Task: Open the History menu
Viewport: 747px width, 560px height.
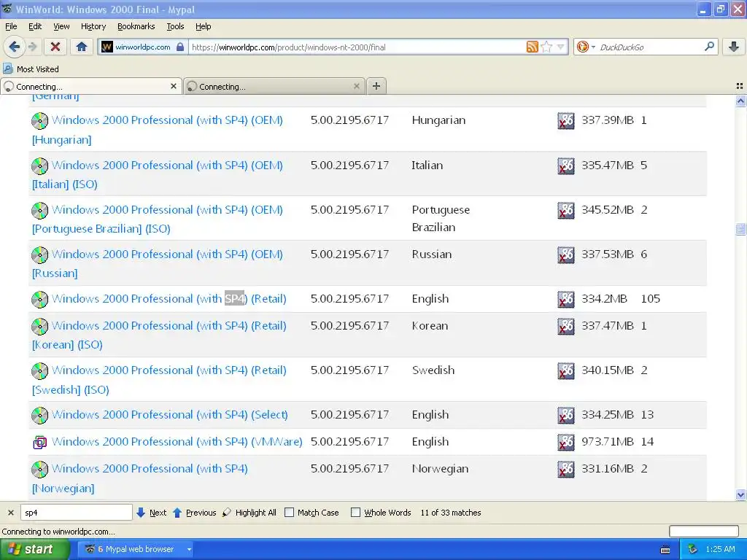Action: 93,26
